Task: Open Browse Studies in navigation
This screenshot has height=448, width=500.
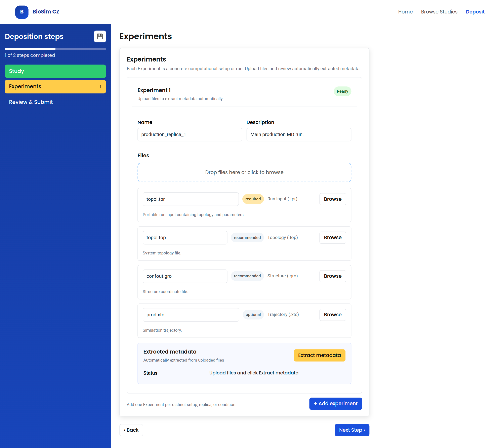Action: (x=439, y=12)
